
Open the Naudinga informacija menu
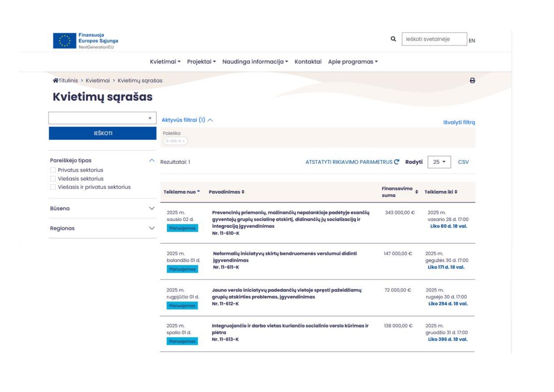tap(255, 62)
